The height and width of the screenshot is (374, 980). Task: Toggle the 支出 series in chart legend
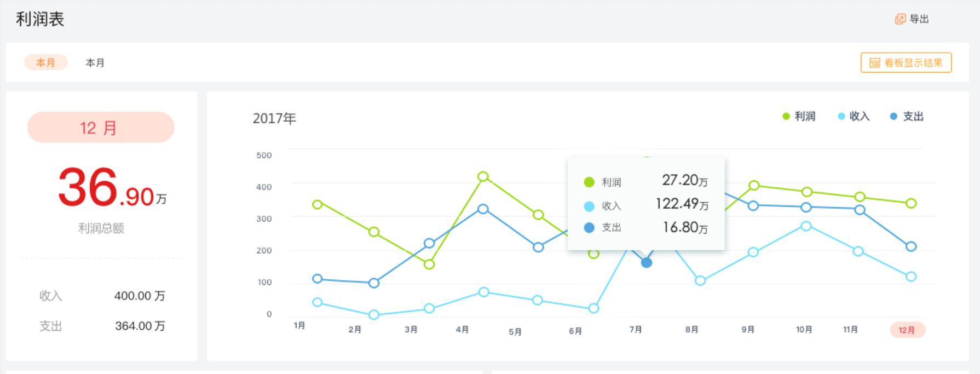[x=907, y=117]
